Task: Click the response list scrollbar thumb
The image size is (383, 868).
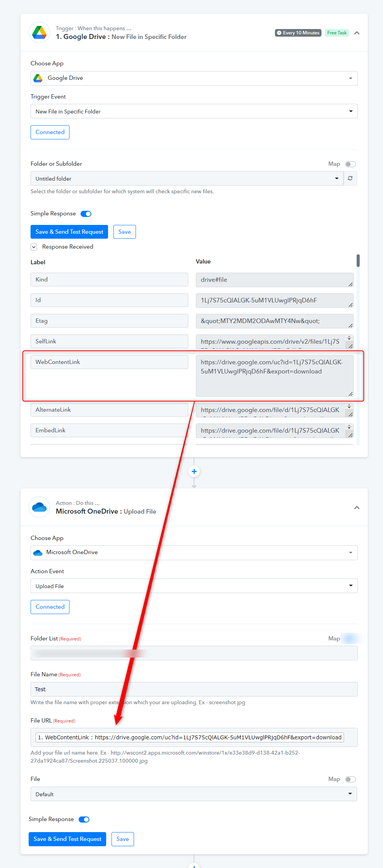Action: [358, 261]
